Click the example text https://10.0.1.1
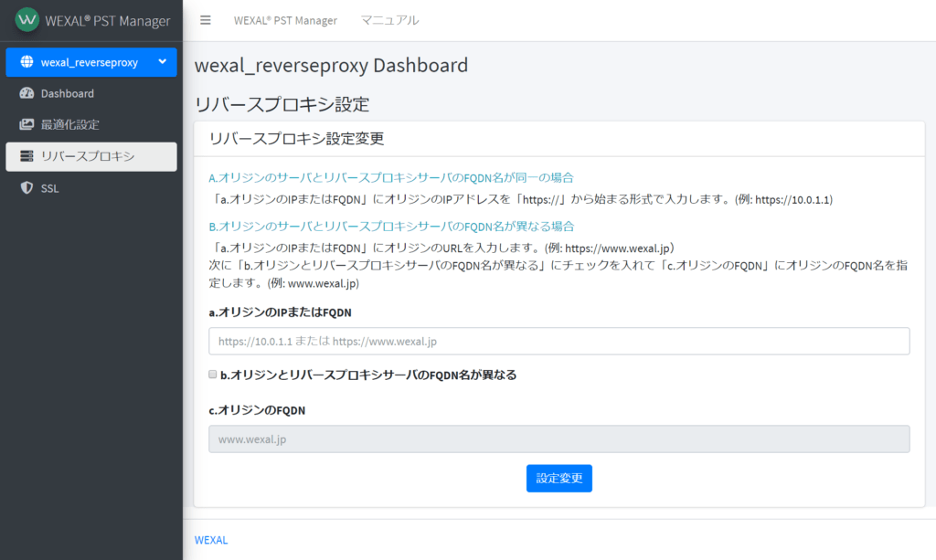Screen dimensions: 936x560 tap(792, 200)
